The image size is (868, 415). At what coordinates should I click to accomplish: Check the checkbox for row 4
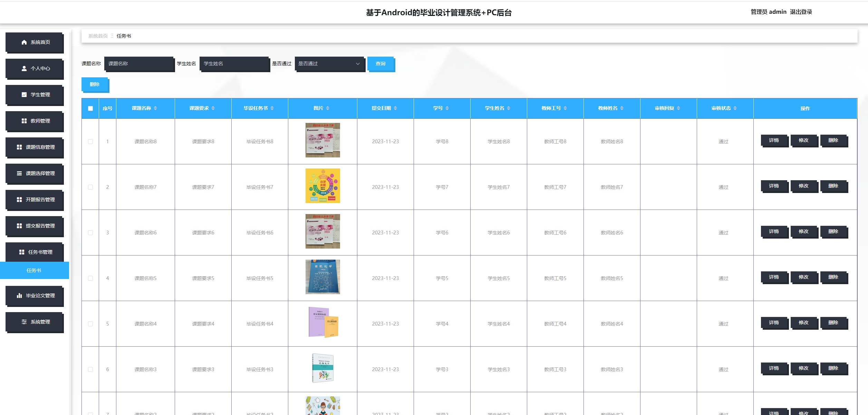point(90,278)
